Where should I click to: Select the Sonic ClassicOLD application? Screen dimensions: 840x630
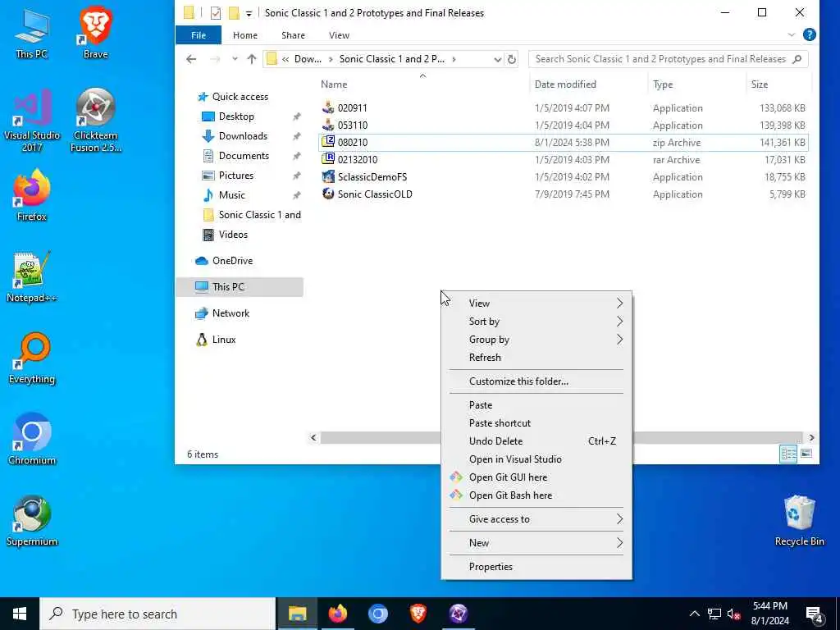click(x=563, y=194)
